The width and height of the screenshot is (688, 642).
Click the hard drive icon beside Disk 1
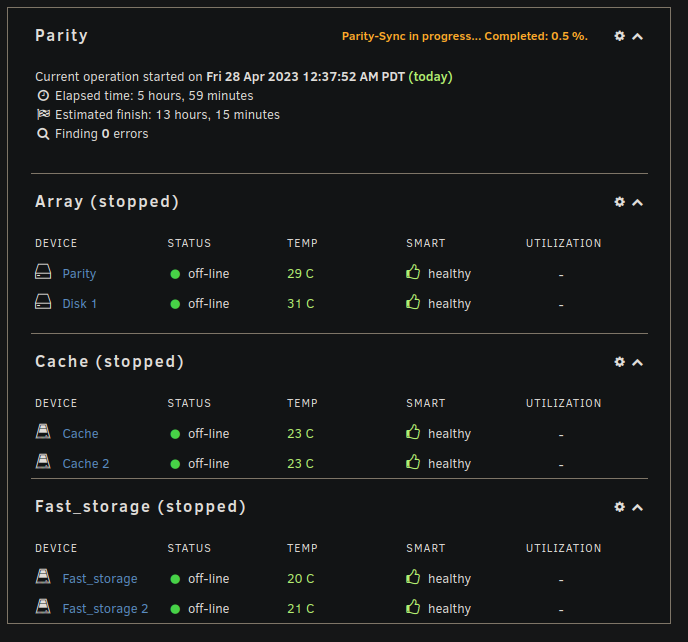[43, 301]
